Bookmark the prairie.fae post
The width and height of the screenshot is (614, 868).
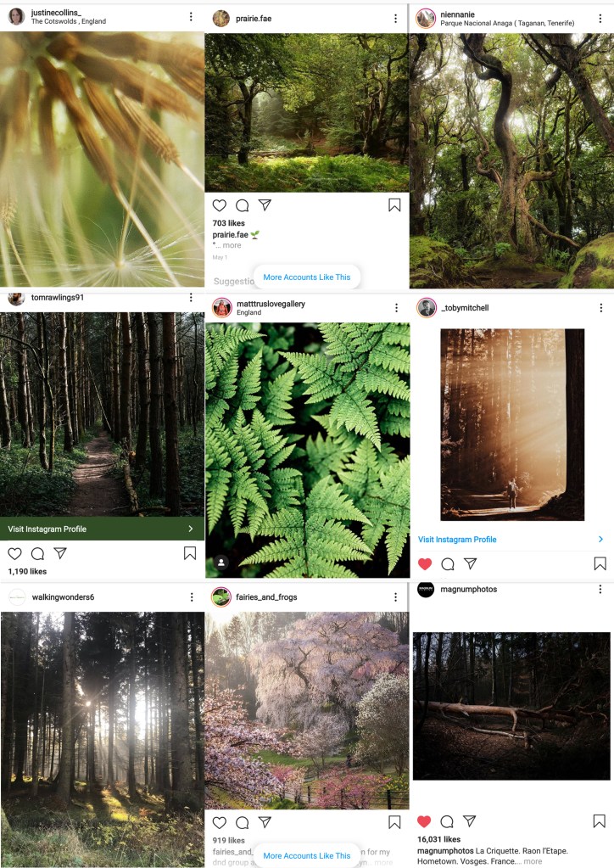394,205
